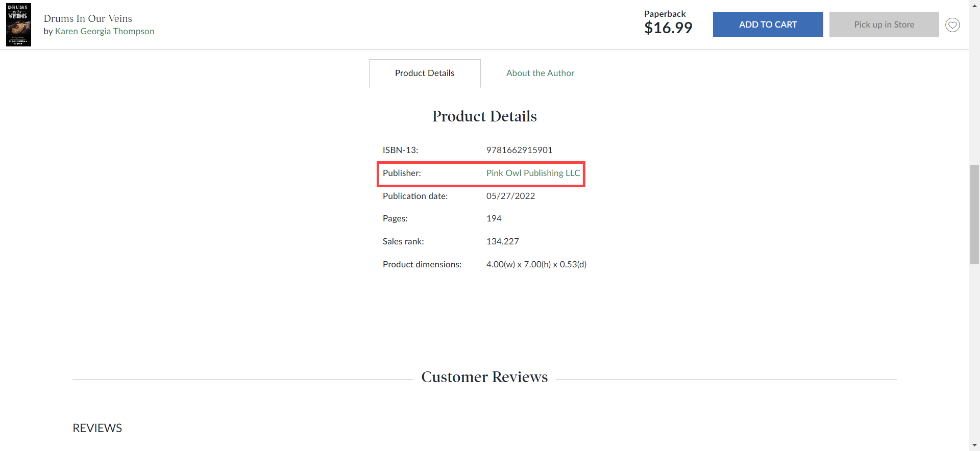Click the Customer Reviews section heading

click(x=484, y=377)
